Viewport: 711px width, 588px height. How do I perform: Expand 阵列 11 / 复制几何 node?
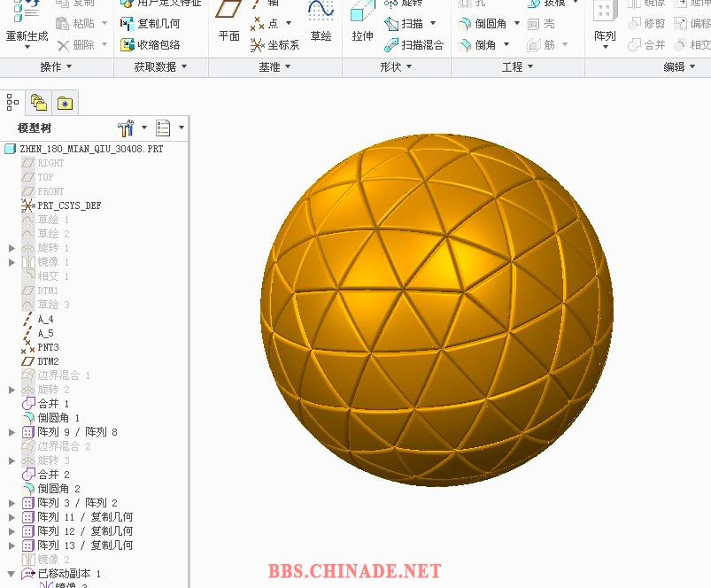point(12,517)
